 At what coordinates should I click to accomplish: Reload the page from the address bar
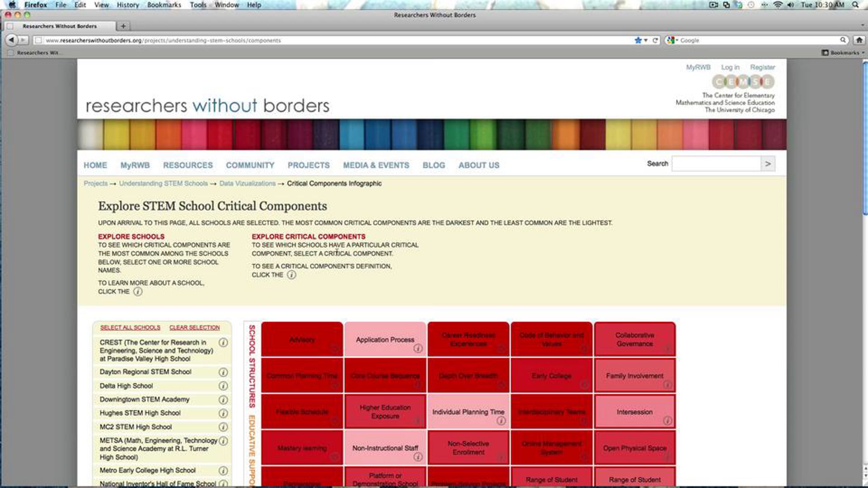[x=655, y=40]
